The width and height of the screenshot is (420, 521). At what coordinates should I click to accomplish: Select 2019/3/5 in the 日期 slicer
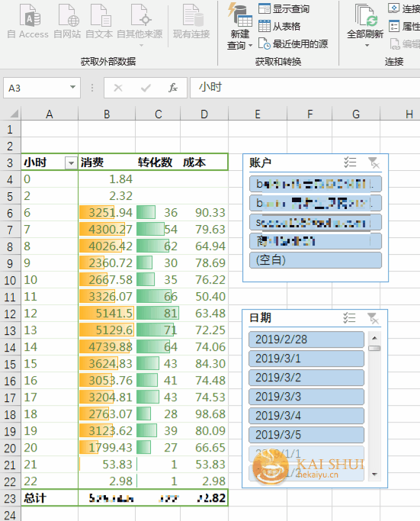click(306, 435)
